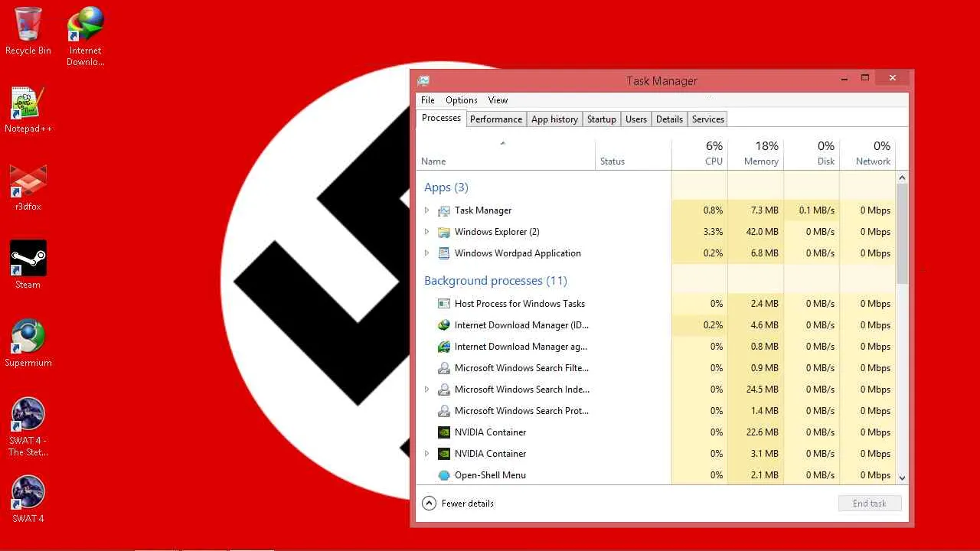Click the "24.5 MB" memory value
The width and height of the screenshot is (980, 551).
click(762, 390)
